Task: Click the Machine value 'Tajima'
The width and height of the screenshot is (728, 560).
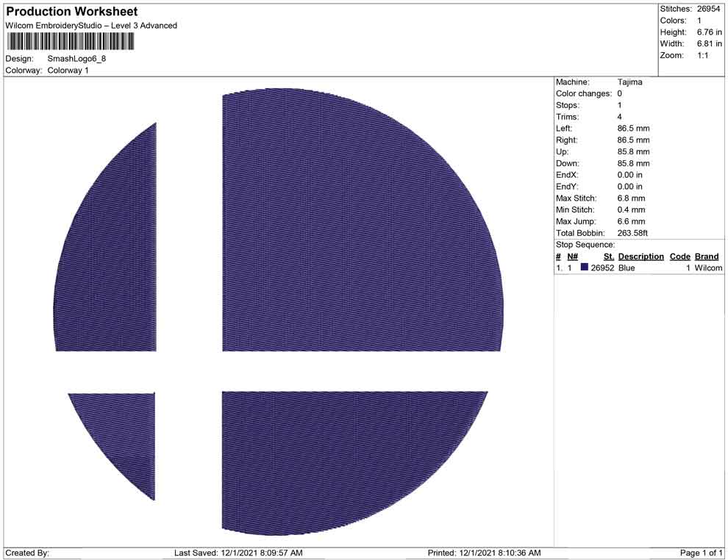Action: point(630,82)
